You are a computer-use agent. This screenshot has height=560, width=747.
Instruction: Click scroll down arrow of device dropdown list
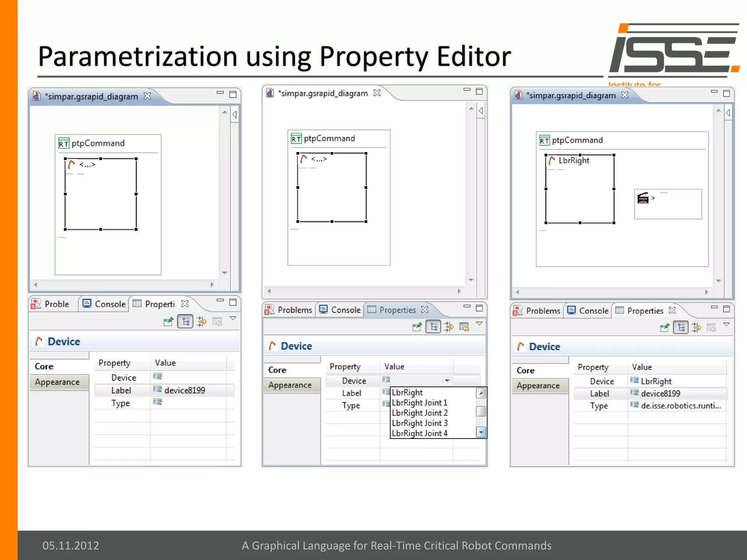(x=481, y=432)
